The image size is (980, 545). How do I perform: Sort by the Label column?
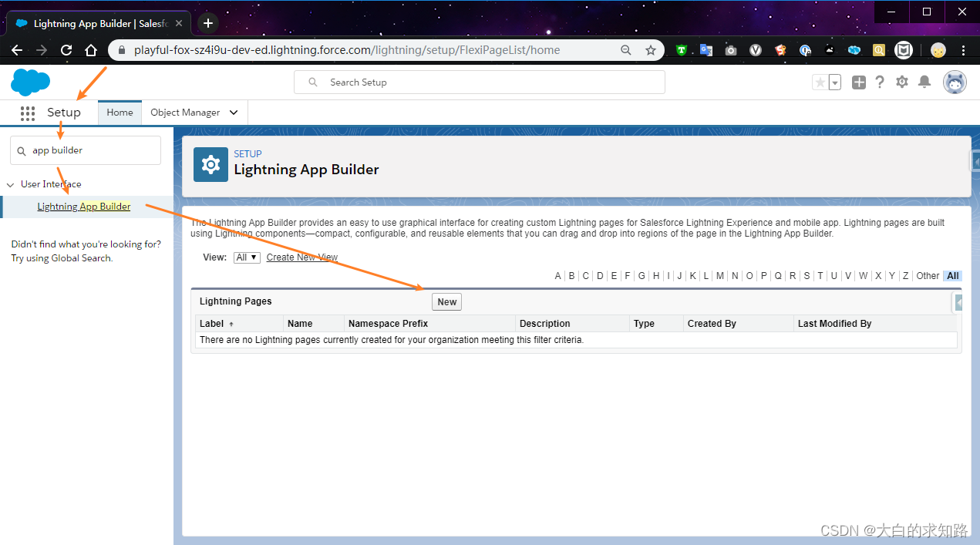211,324
